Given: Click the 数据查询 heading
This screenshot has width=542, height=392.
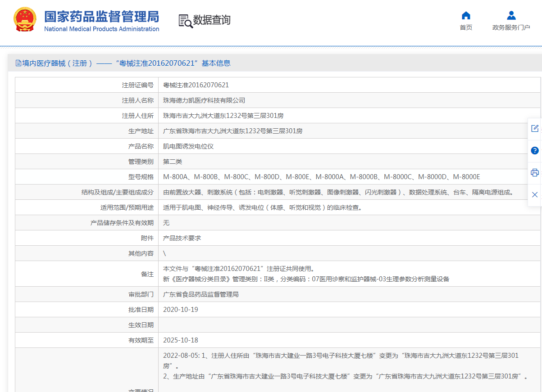Looking at the screenshot, I should pyautogui.click(x=212, y=20).
